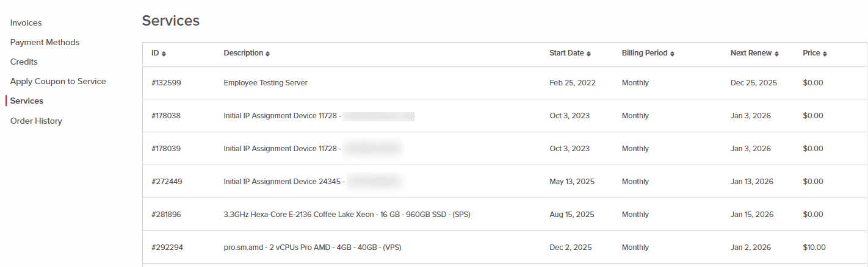
Task: Open the Credits sidebar item
Action: [x=24, y=62]
